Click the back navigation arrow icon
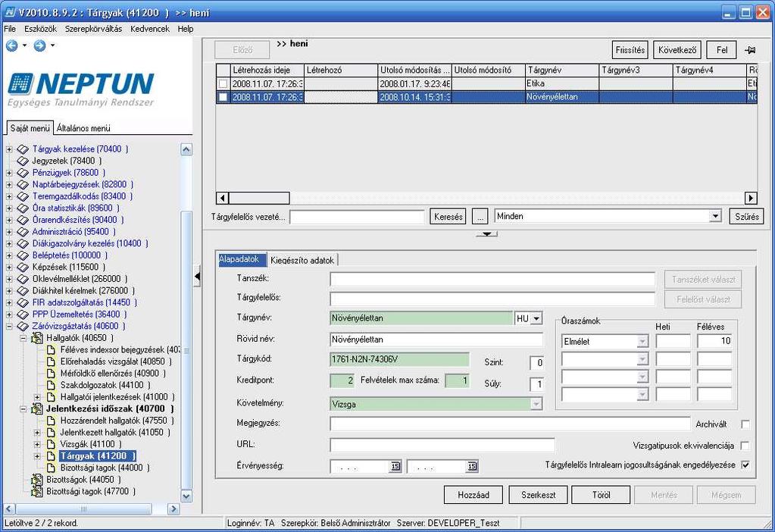The height and width of the screenshot is (532, 775). tap(12, 46)
